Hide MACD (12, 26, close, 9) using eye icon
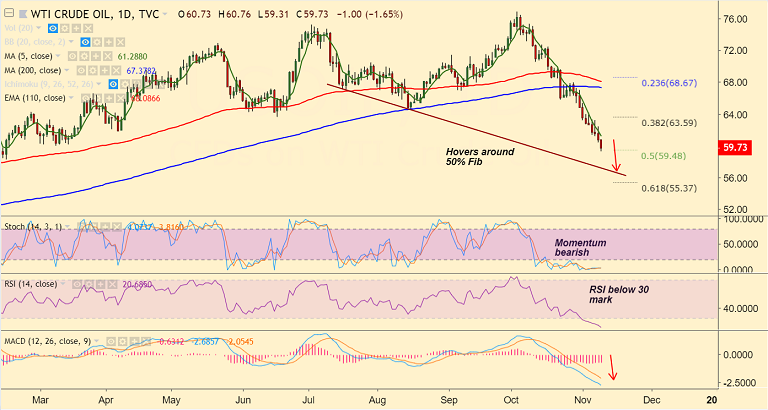Image resolution: width=768 pixels, height=410 pixels. (x=111, y=341)
